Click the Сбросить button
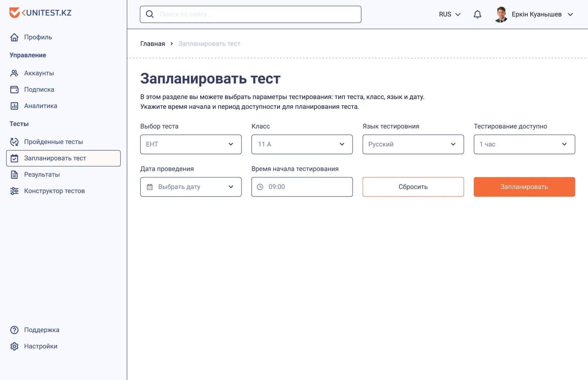Viewport: 588px width, 380px height. tap(413, 187)
